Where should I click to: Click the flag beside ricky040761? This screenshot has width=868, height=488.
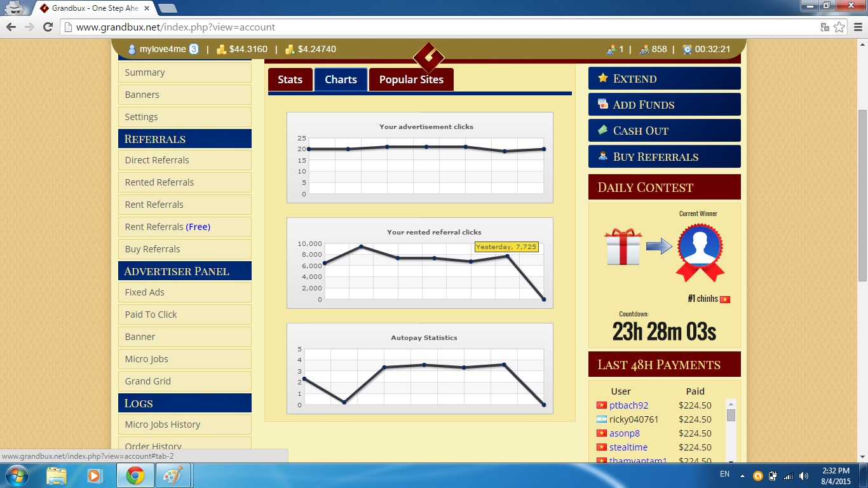pos(602,419)
